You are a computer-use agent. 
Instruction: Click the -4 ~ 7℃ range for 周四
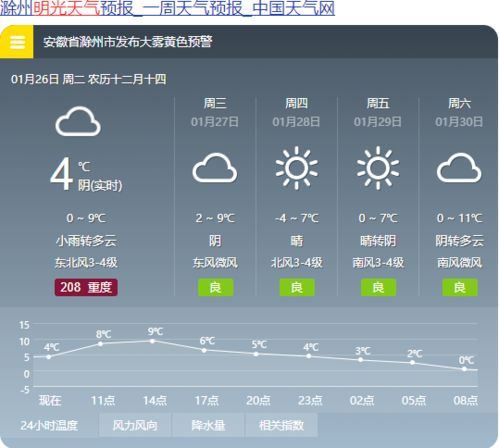pyautogui.click(x=297, y=218)
